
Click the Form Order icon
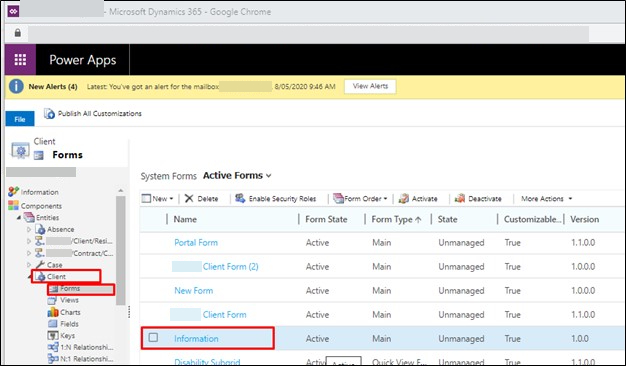click(x=338, y=198)
